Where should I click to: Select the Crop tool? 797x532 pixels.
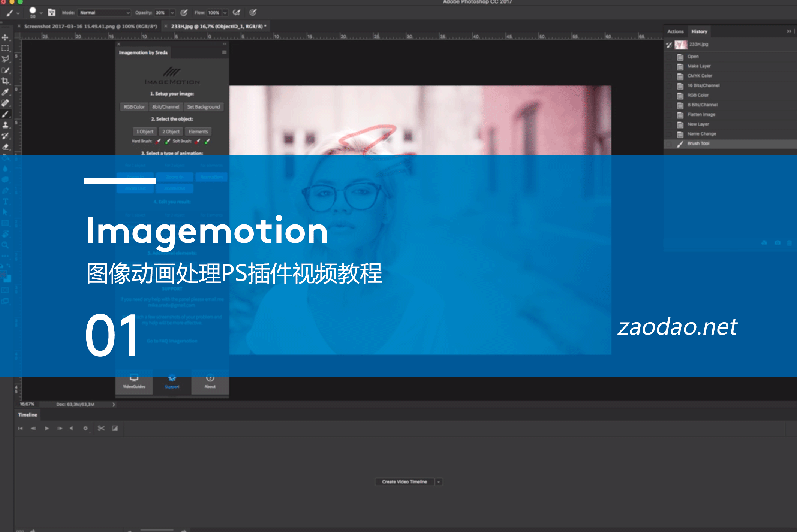5,81
